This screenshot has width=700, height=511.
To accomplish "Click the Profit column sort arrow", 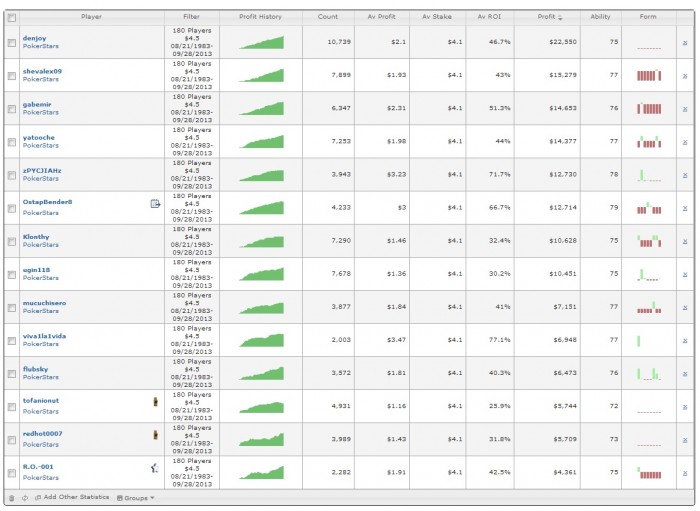I will [560, 17].
